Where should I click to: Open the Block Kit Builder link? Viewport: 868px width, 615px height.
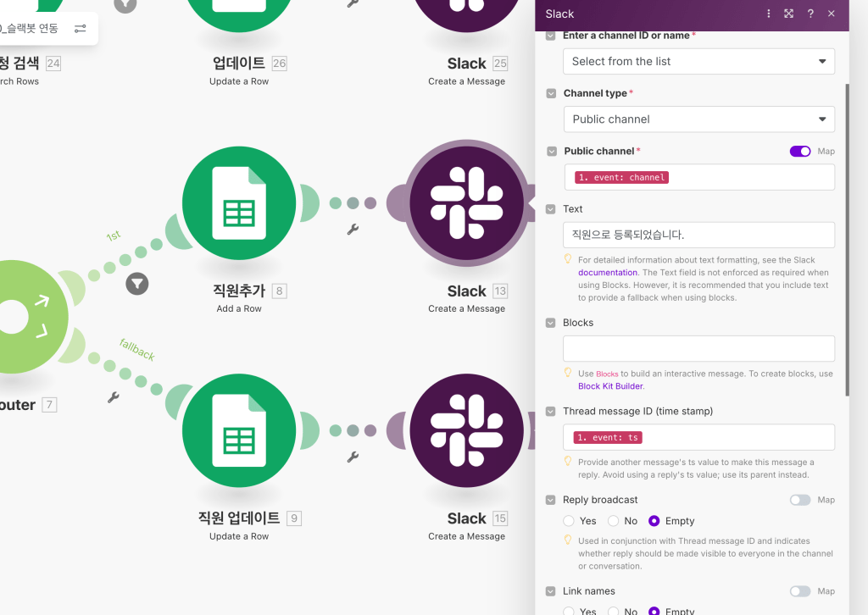[610, 386]
